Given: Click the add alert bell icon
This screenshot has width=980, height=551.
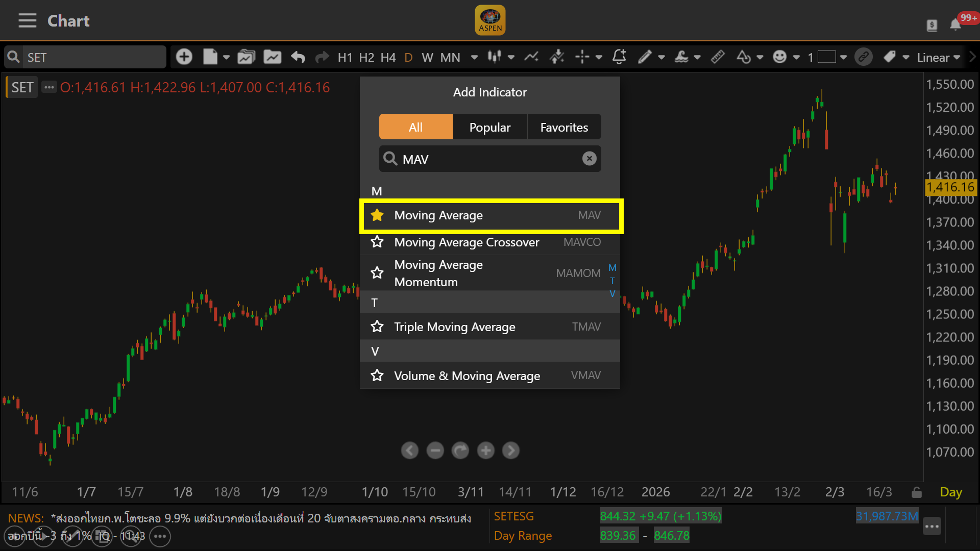Looking at the screenshot, I should [x=619, y=57].
